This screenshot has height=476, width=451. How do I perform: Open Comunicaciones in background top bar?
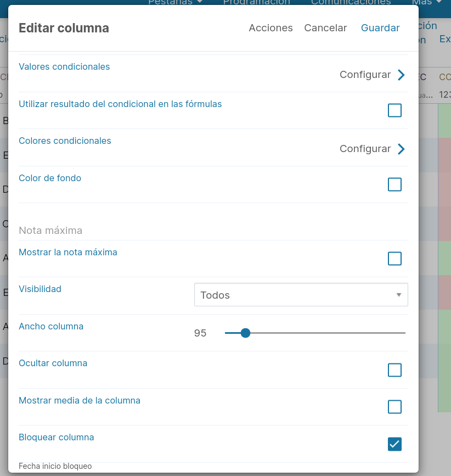coord(351,2)
